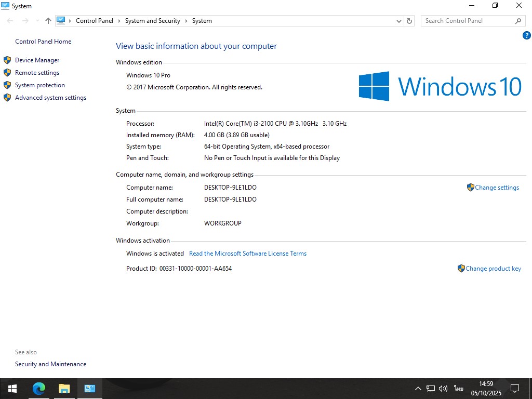Click the Windows is activated text
532x399 pixels.
pos(155,254)
